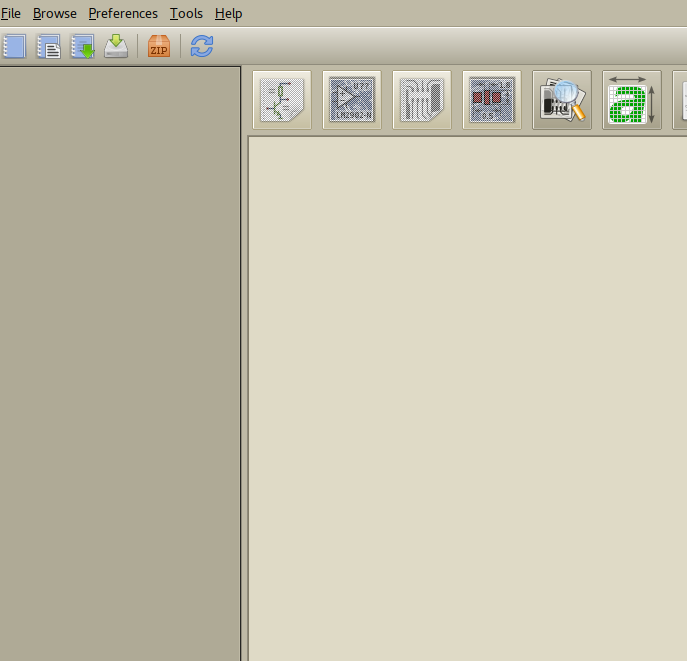The image size is (687, 661).
Task: Open the Bitmap2Component image converter
Action: (631, 100)
